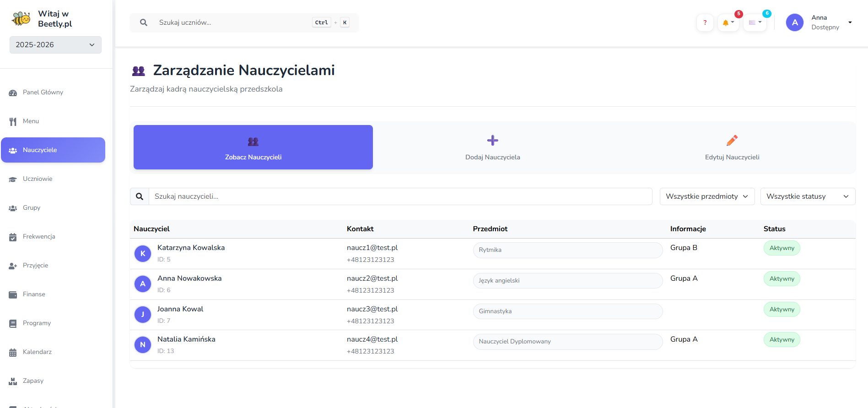Click the Gimnastyka subject field
This screenshot has height=408, width=868.
(x=568, y=311)
